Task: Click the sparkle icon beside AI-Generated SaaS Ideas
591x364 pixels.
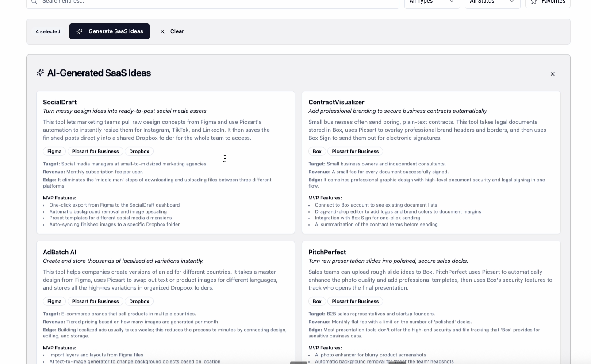Action: pos(40,73)
